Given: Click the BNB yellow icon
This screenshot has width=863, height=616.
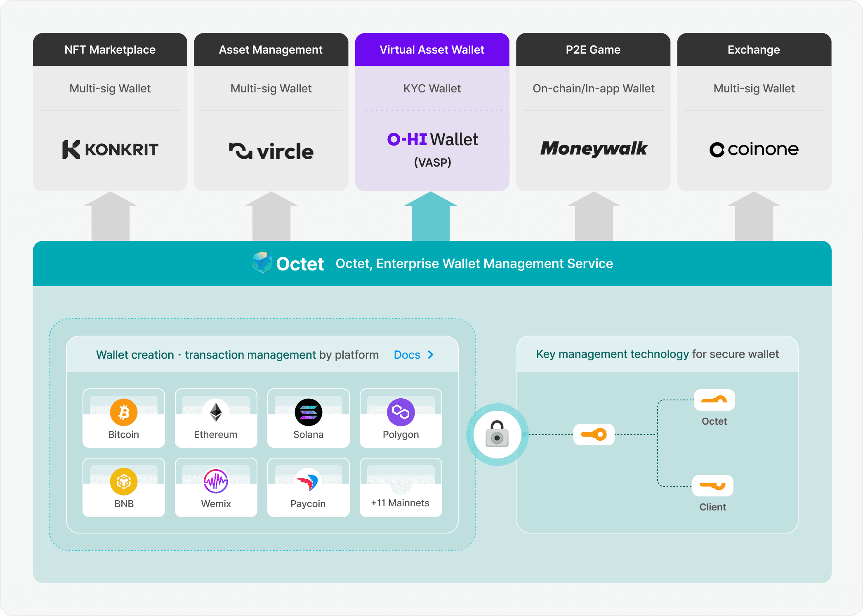Looking at the screenshot, I should tap(124, 482).
